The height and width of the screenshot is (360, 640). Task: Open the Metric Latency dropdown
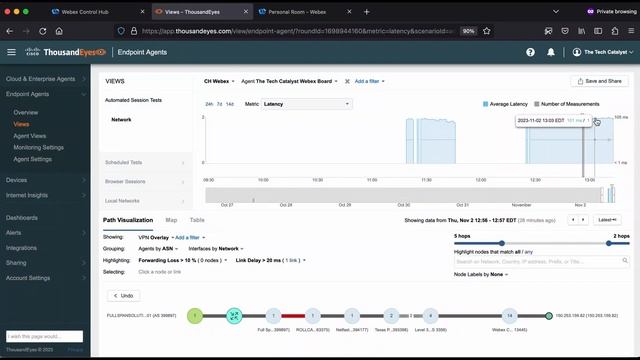[x=307, y=104]
